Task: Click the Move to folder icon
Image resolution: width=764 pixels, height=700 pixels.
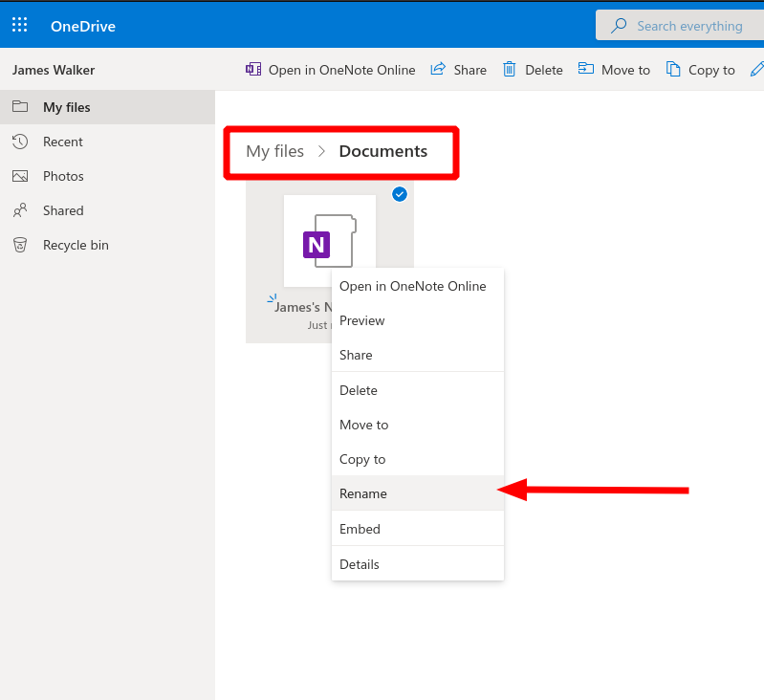Action: point(585,68)
